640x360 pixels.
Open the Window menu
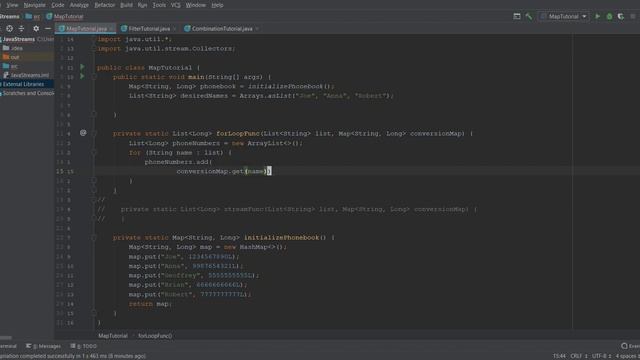[x=196, y=5]
